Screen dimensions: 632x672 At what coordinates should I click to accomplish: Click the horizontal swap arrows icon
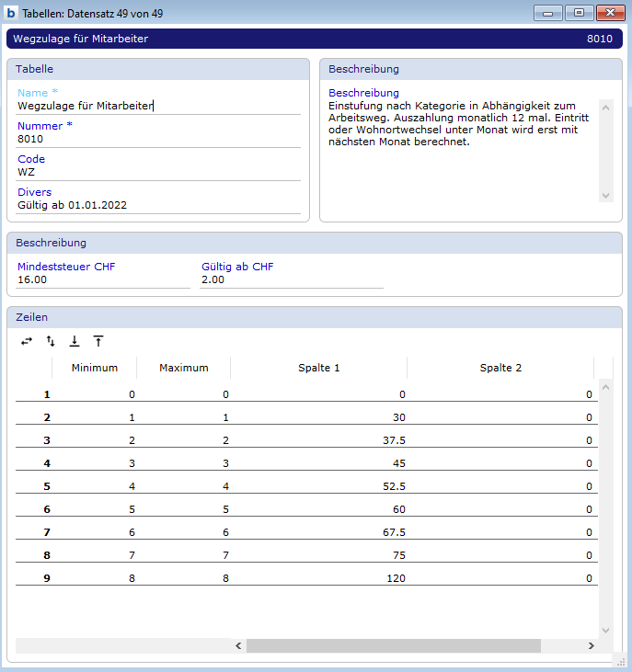[x=27, y=341]
